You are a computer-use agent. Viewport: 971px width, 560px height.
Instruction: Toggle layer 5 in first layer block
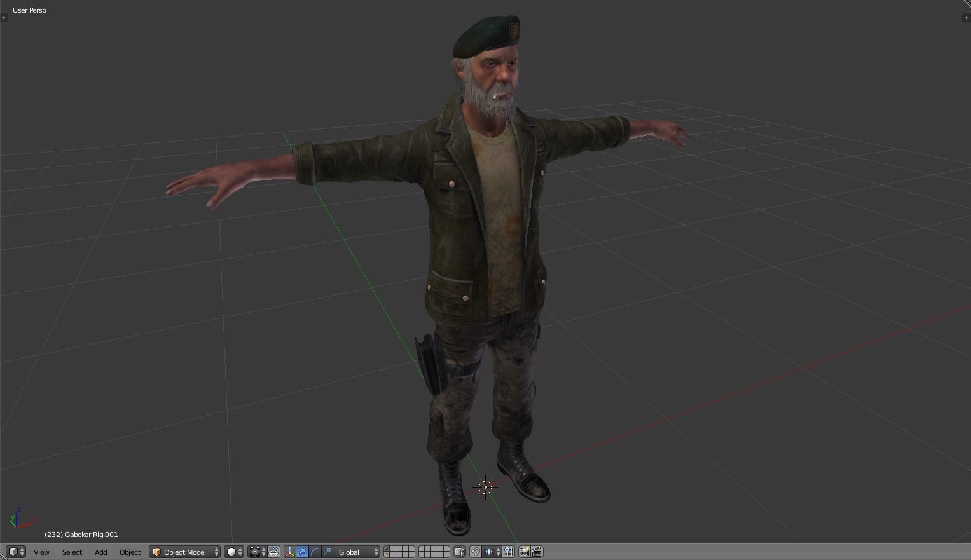coord(411,549)
